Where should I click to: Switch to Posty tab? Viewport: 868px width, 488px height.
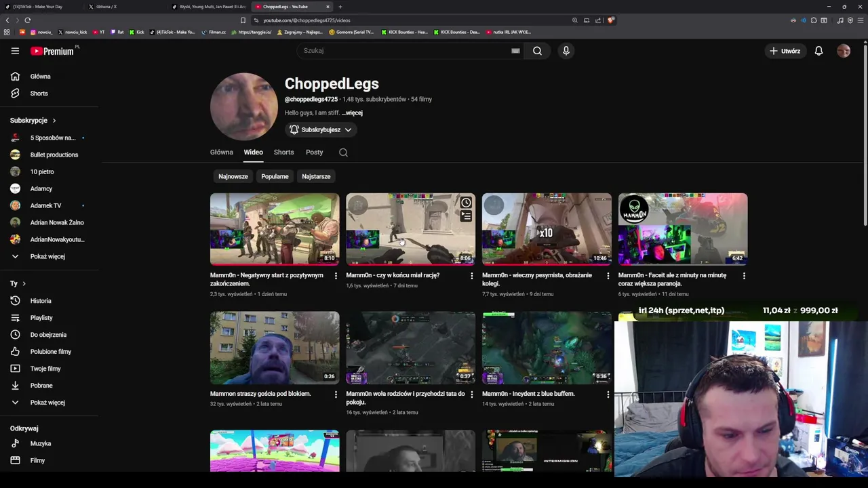(x=315, y=152)
